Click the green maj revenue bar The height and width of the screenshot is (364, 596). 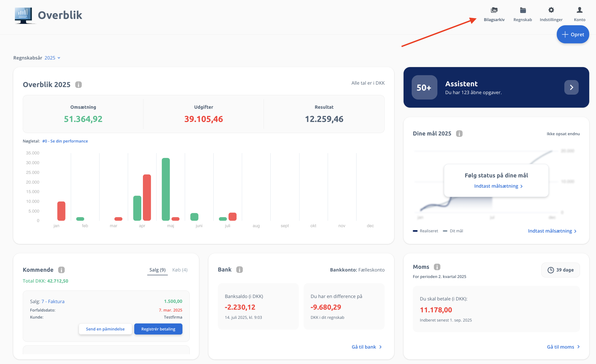click(x=166, y=189)
